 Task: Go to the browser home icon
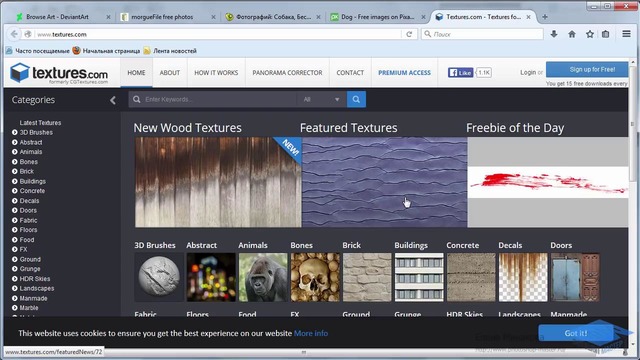572,34
